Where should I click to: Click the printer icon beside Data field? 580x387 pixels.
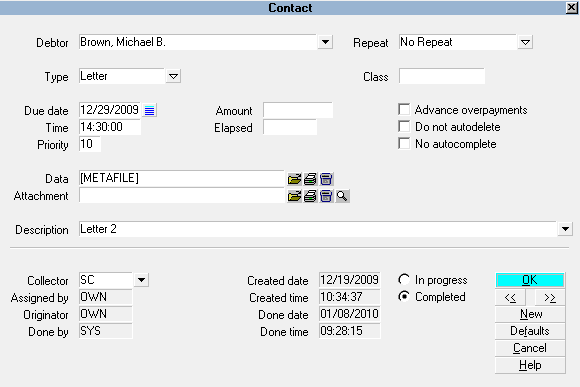tap(310, 179)
